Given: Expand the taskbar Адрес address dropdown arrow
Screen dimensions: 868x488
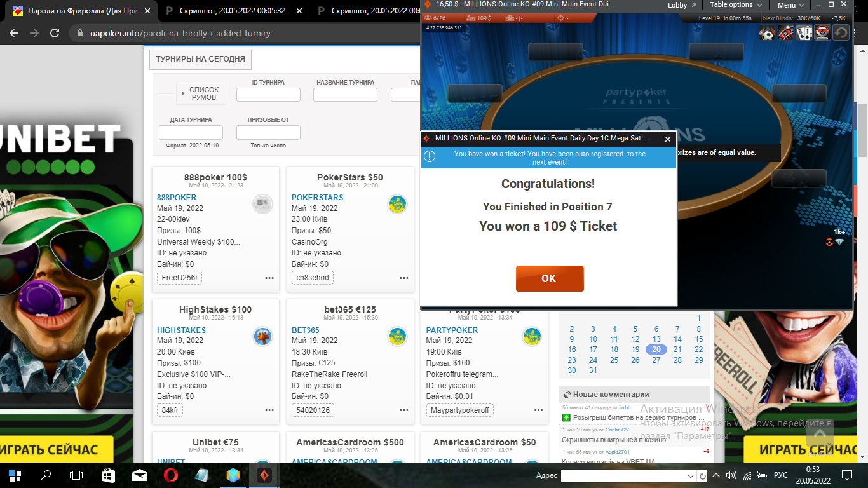Looking at the screenshot, I should (691, 476).
